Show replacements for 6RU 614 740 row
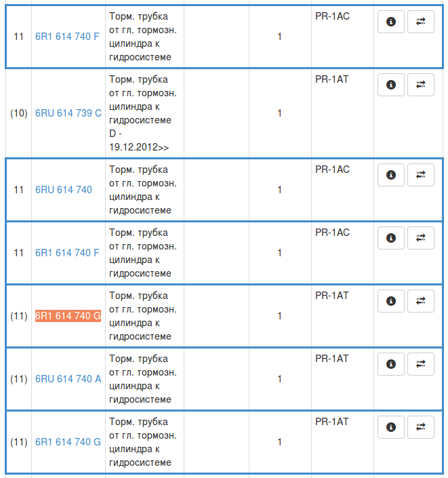 [421, 175]
